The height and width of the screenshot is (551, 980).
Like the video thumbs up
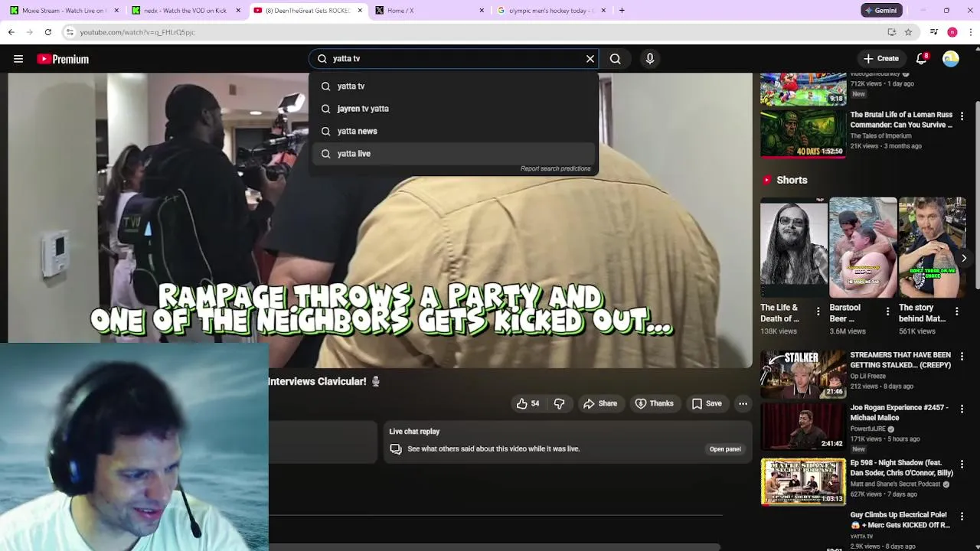528,403
